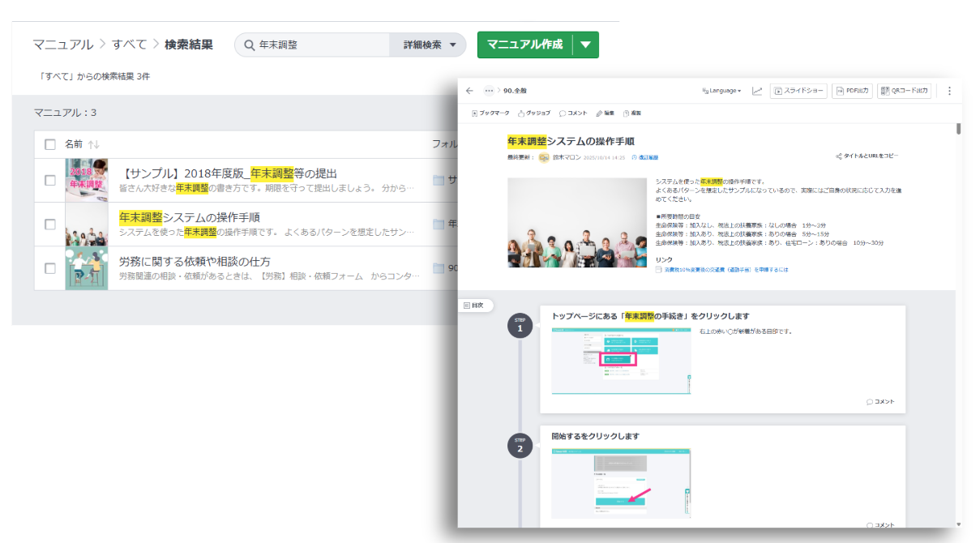The height and width of the screenshot is (543, 980).
Task: Open the analytics graph icon beside Language
Action: [757, 91]
